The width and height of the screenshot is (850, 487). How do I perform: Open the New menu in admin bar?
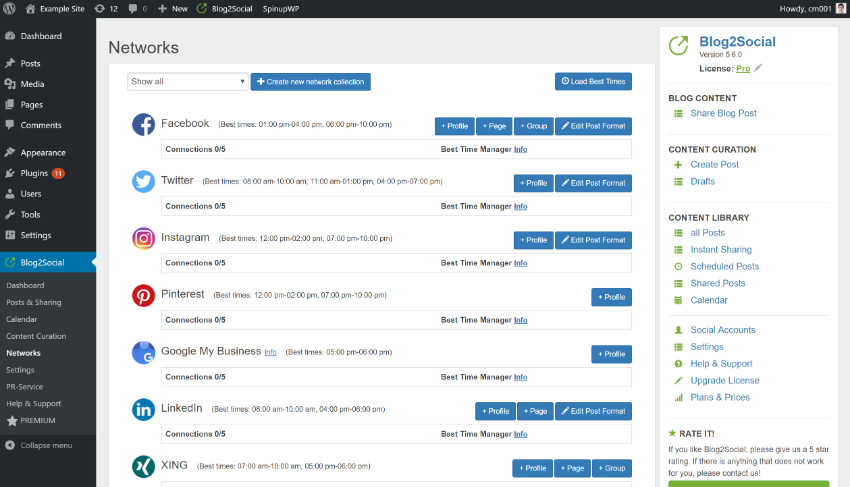click(173, 9)
